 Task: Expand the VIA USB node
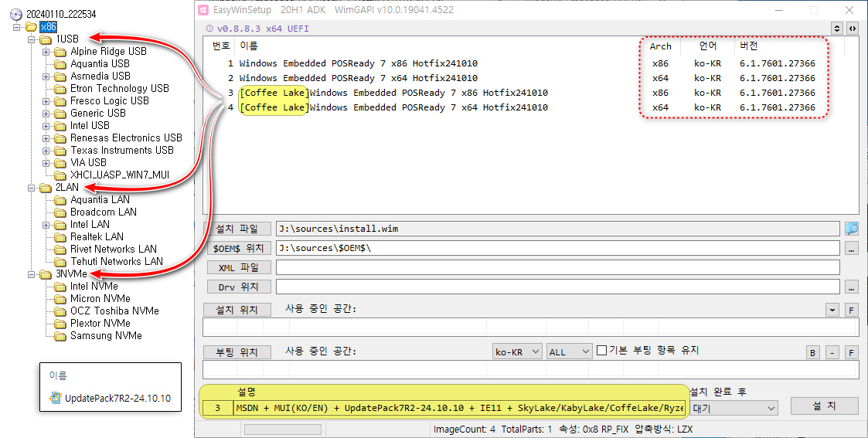point(46,163)
